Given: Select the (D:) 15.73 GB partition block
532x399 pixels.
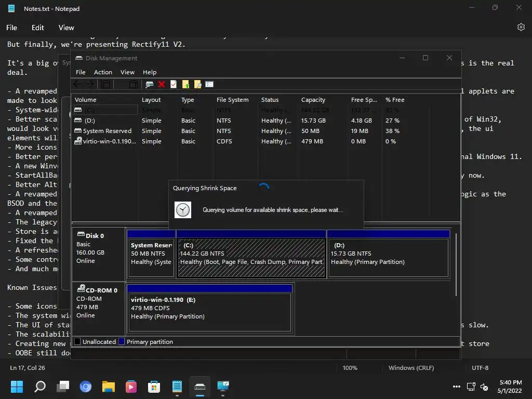Looking at the screenshot, I should [389, 254].
